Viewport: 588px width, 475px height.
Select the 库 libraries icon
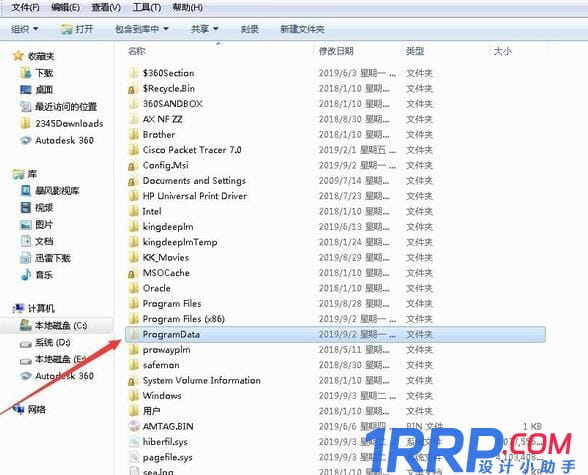[x=18, y=174]
